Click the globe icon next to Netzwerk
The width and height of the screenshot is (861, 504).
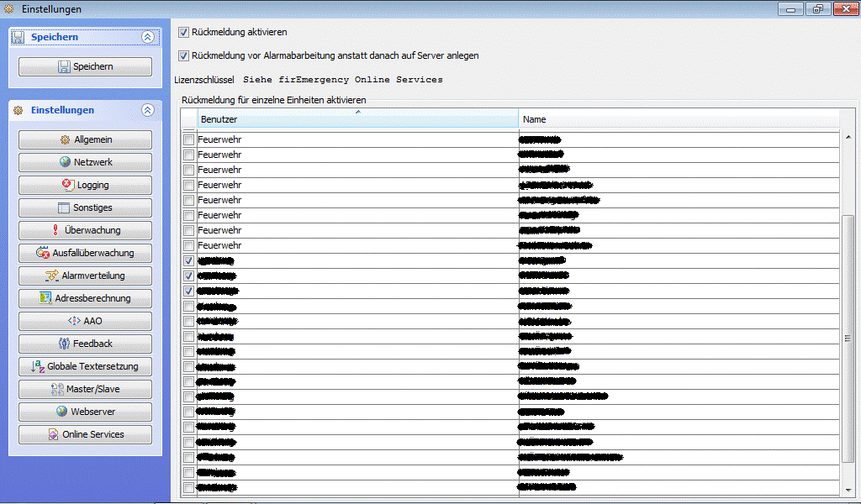click(x=65, y=163)
